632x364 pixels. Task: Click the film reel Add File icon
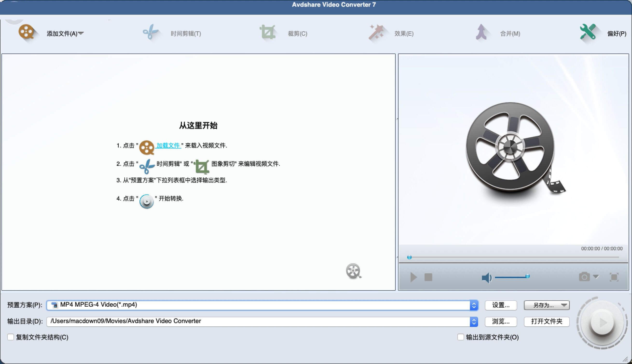[26, 32]
